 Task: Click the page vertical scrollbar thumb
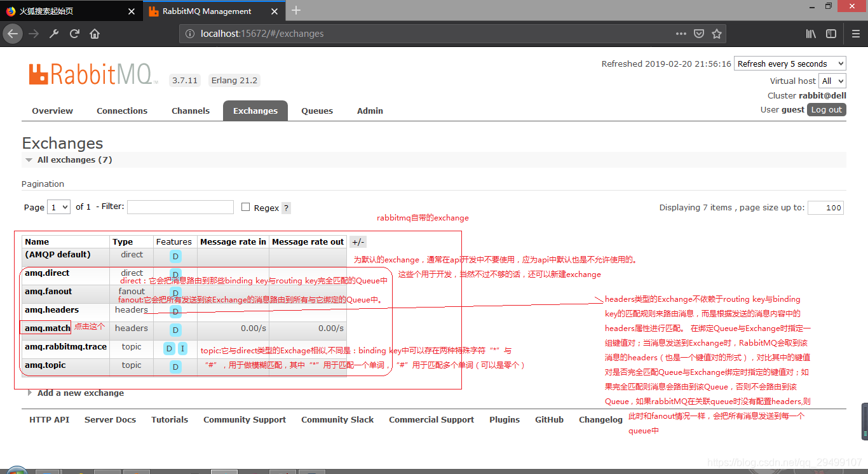[864, 421]
